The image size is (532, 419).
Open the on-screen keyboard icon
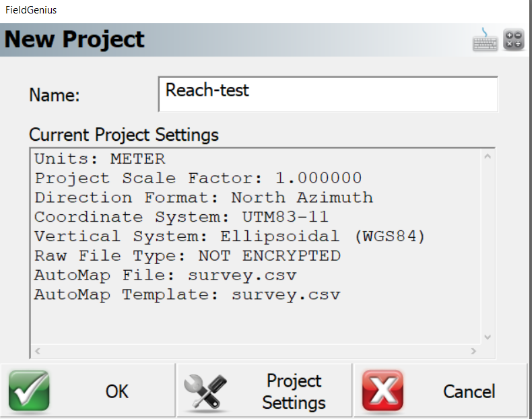(485, 40)
